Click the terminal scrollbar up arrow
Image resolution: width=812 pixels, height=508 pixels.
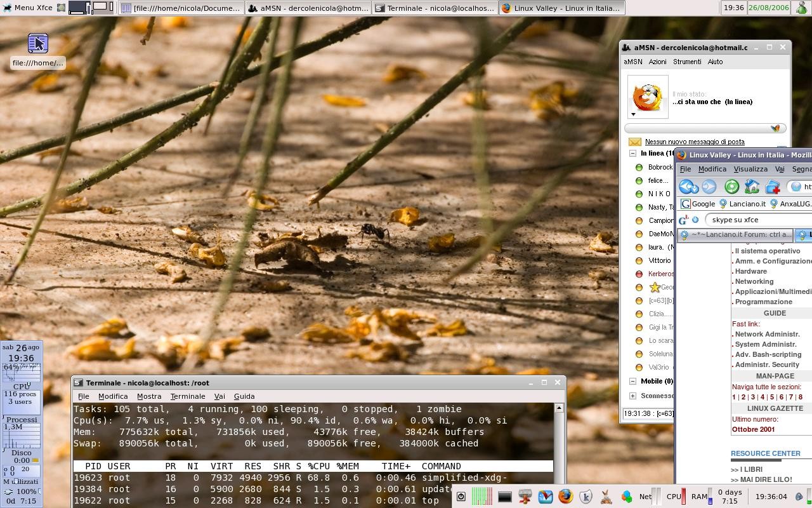[559, 408]
